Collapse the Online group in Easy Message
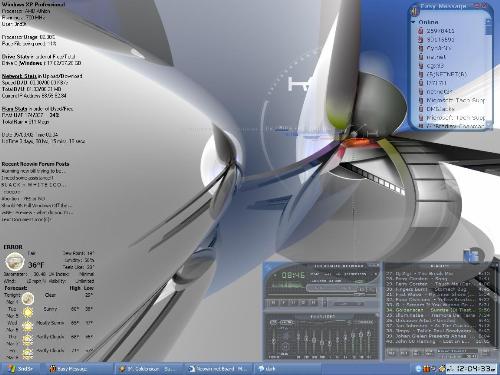The width and height of the screenshot is (500, 375). pos(414,22)
